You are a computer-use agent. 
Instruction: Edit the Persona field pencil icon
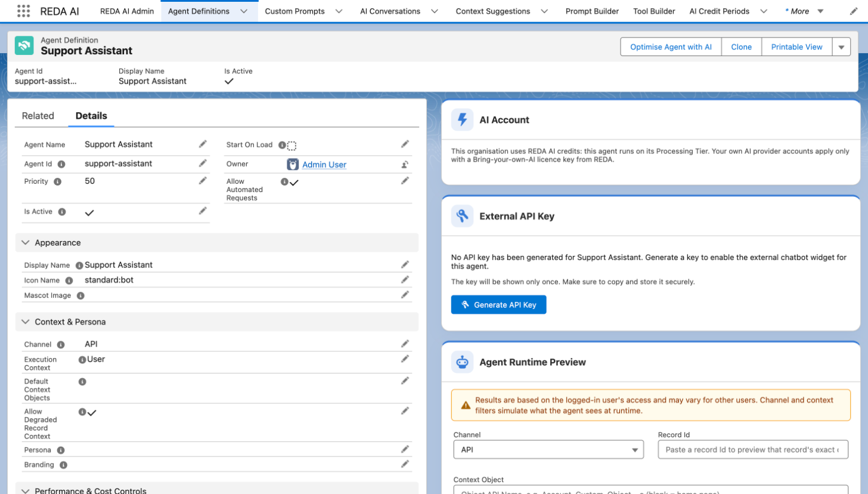click(x=405, y=449)
